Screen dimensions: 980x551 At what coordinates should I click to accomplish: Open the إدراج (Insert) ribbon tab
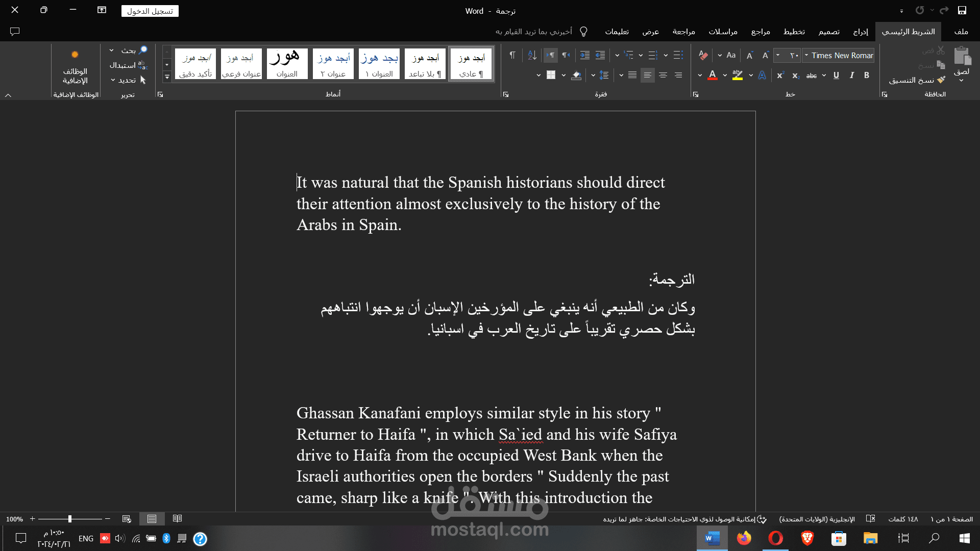[x=861, y=32]
